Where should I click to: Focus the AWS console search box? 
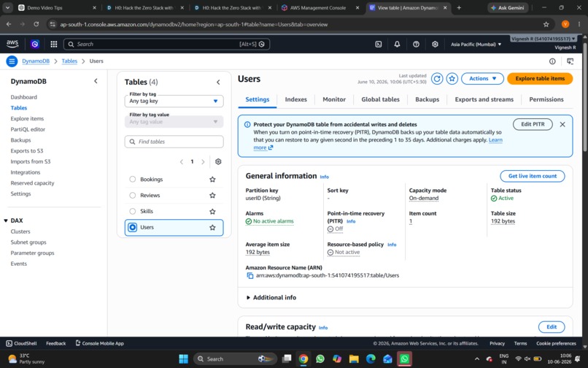(166, 45)
